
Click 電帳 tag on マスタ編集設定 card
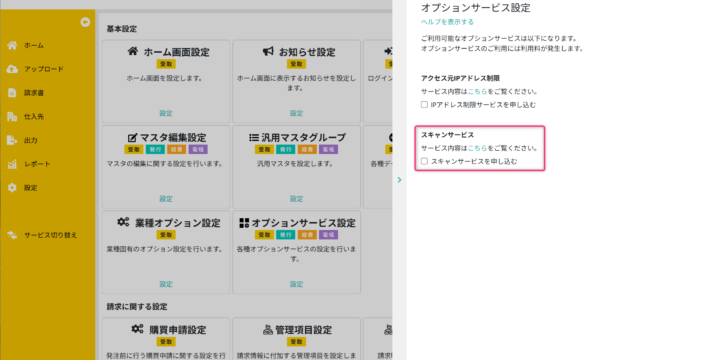[198, 149]
